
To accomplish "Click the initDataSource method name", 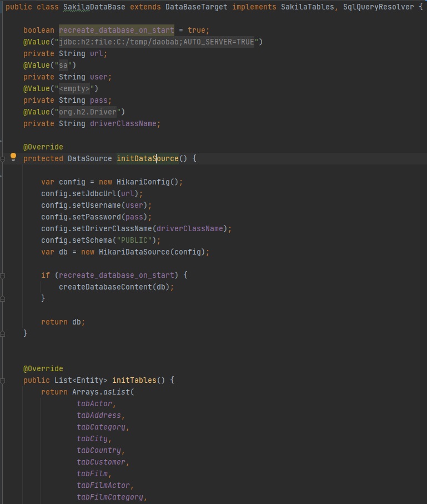I will (148, 158).
